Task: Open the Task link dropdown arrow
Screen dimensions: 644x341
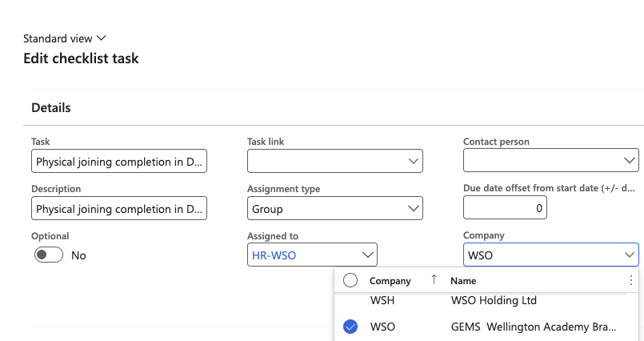Action: pos(413,161)
